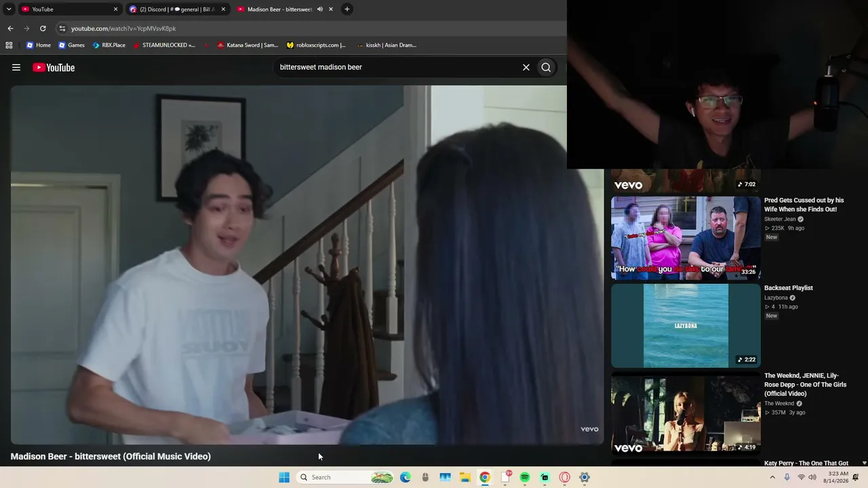Open the kisskh Asian Drama bookmark

pos(387,45)
